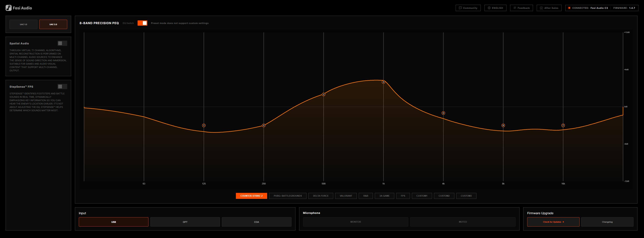Select the VALORANT preset tab
644x238 pixels.
(346, 196)
